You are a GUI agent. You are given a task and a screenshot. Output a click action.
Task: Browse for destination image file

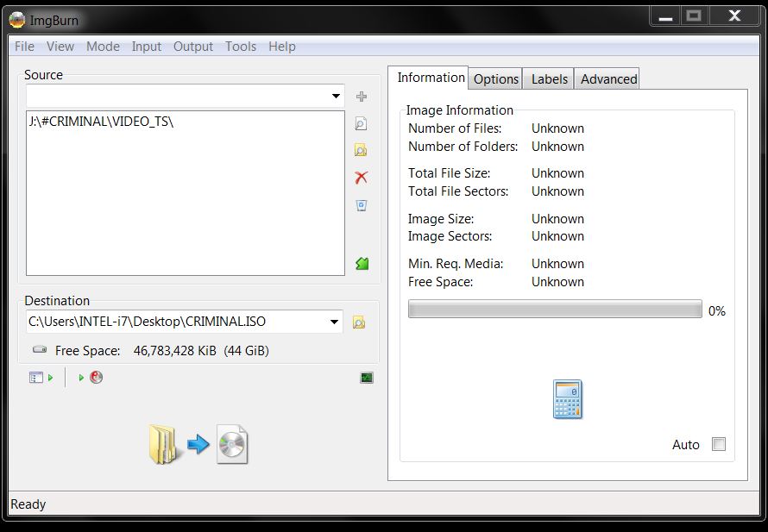[x=359, y=322]
